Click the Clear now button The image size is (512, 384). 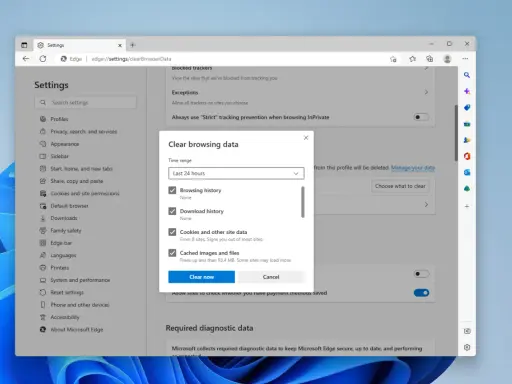[x=201, y=277]
